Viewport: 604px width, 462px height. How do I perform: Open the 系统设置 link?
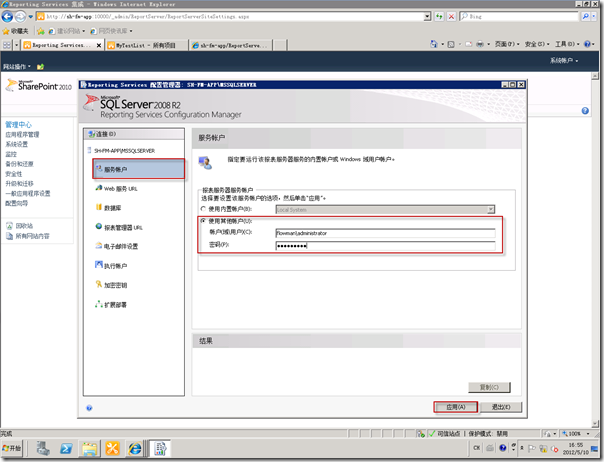16,144
